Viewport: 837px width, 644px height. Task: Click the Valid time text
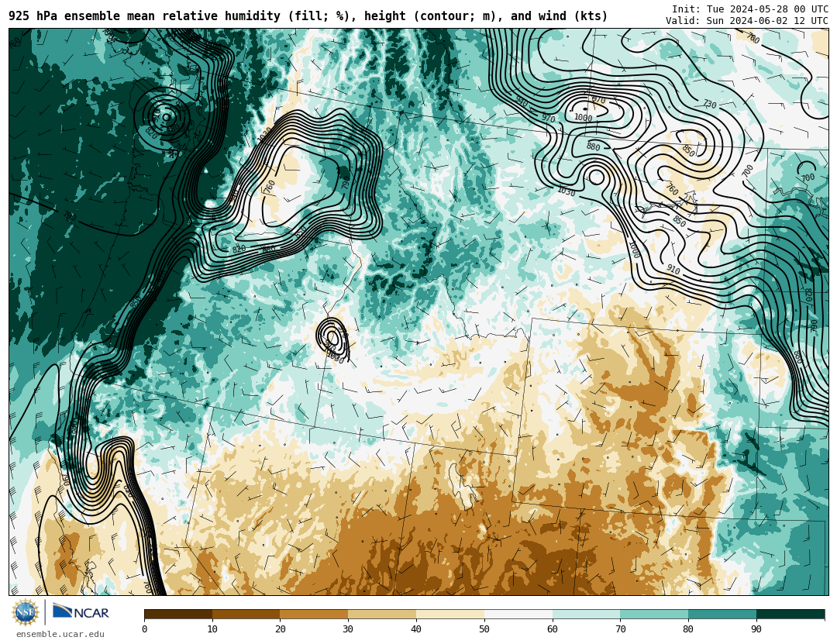747,21
